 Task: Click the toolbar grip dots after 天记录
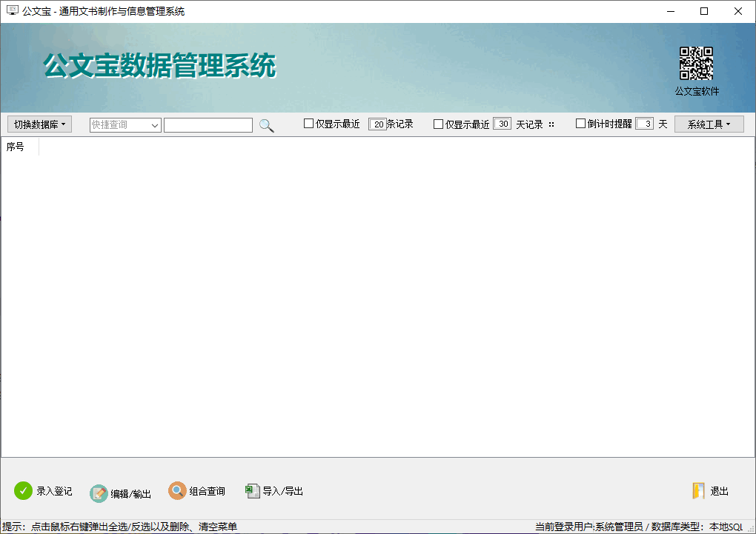[551, 124]
